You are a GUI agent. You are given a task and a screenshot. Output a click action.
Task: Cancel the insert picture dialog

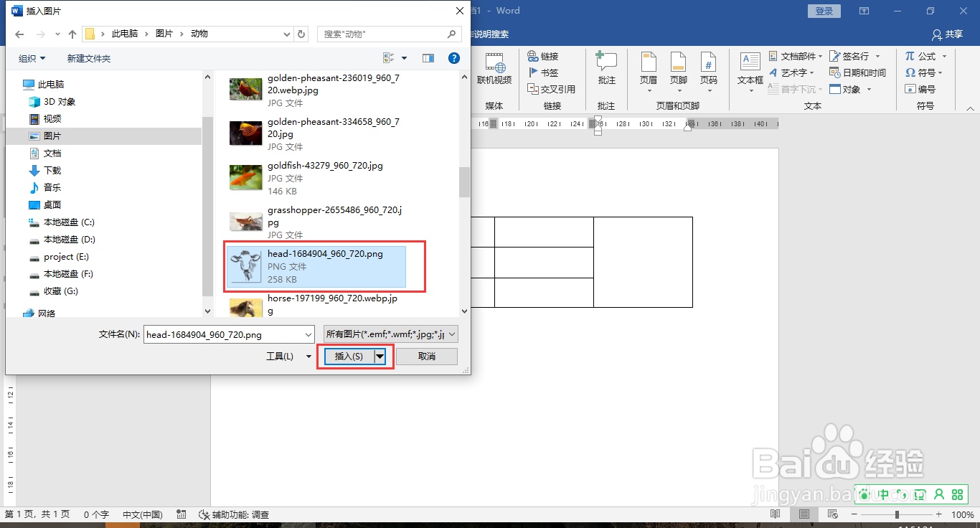tap(427, 357)
